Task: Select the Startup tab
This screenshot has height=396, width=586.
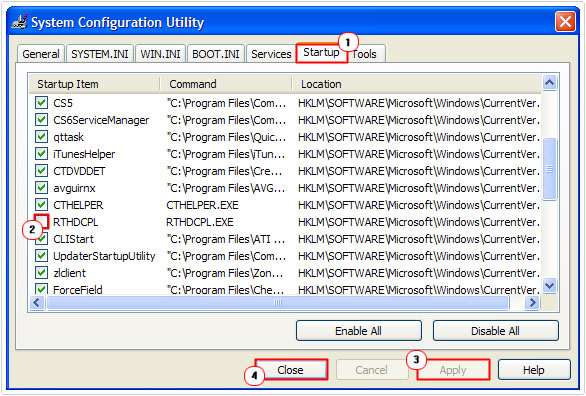Action: point(321,53)
